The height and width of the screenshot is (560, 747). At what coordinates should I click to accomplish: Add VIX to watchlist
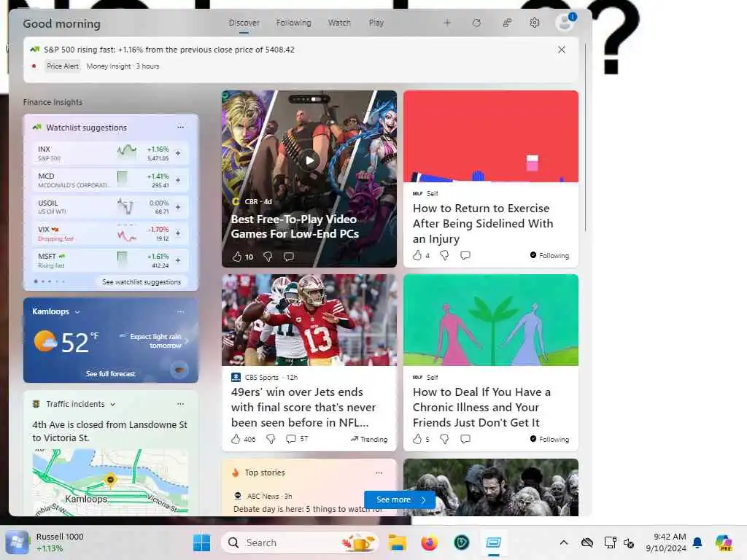click(x=178, y=233)
